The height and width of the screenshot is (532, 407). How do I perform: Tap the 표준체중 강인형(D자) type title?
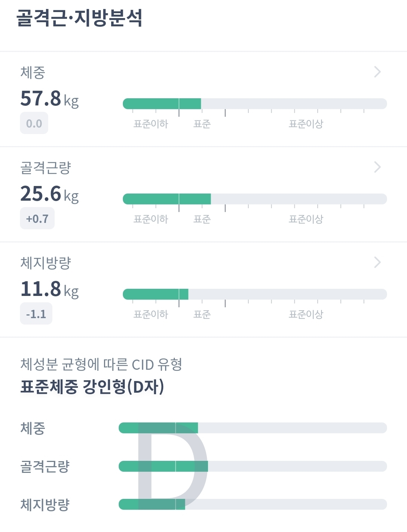92,386
